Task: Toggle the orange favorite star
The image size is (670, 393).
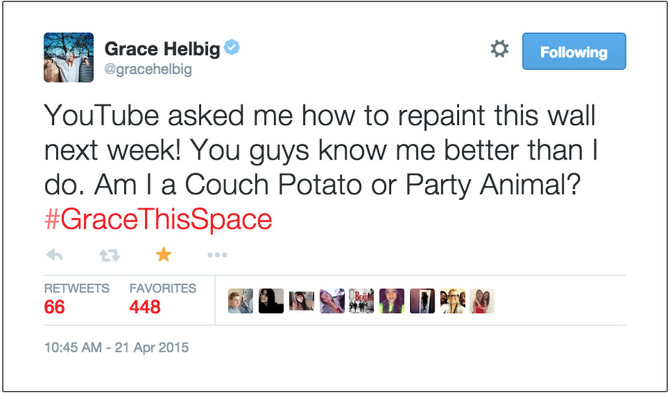Action: [x=164, y=255]
